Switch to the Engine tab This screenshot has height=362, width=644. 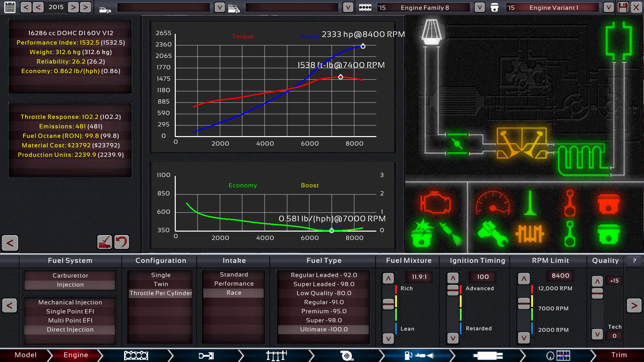(75, 355)
